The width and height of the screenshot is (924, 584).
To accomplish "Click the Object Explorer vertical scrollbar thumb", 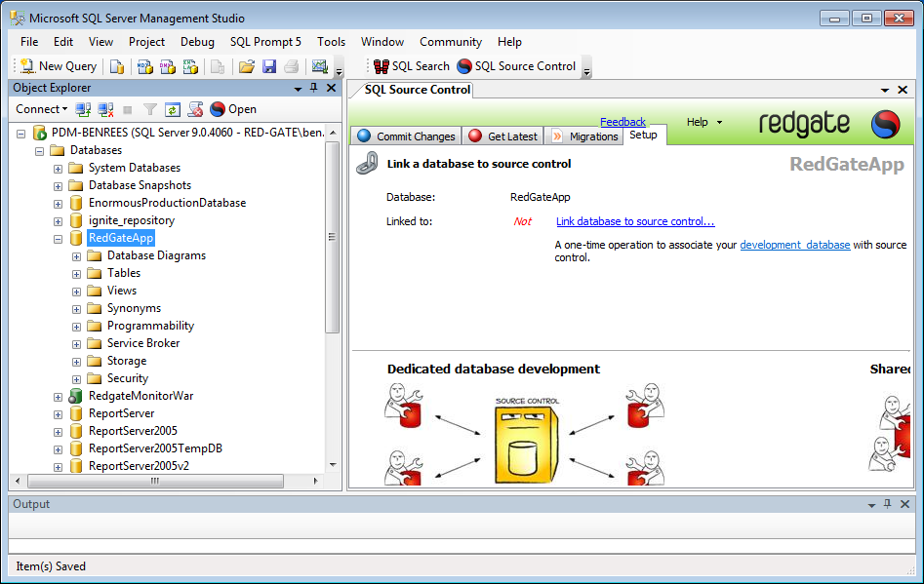I will [333, 237].
